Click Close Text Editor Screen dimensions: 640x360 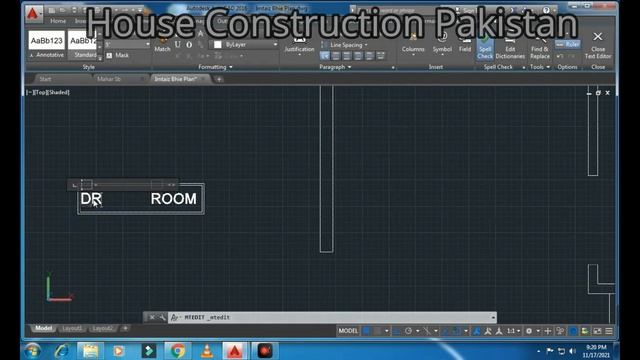point(598,46)
